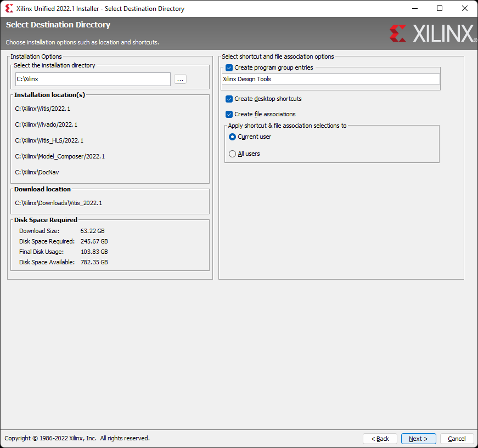
Task: Toggle Create desktop shortcuts checkbox
Action: click(x=229, y=99)
